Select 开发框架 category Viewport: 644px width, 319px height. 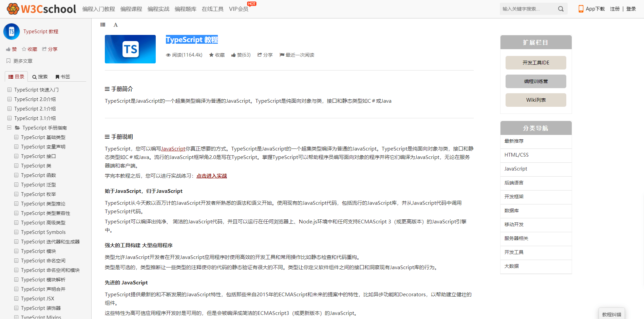[x=536, y=197]
